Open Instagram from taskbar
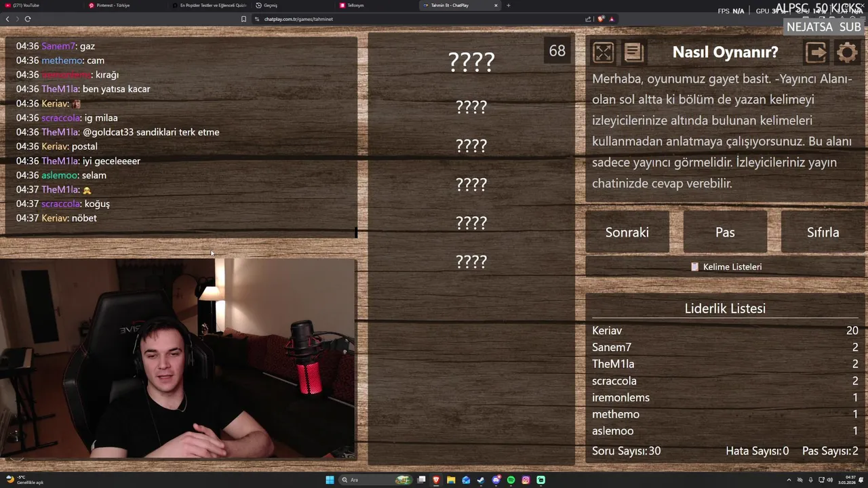868x488 pixels. point(526,480)
